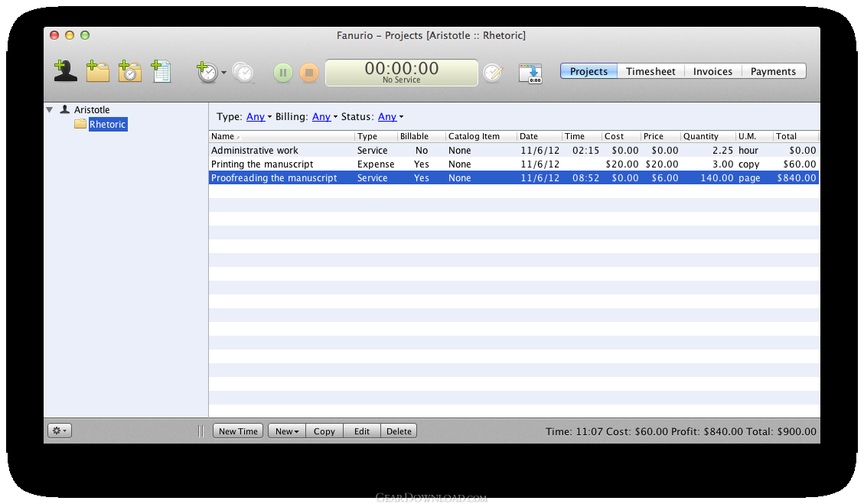Open the Status filter dropdown
This screenshot has height=504, width=864.
point(390,117)
